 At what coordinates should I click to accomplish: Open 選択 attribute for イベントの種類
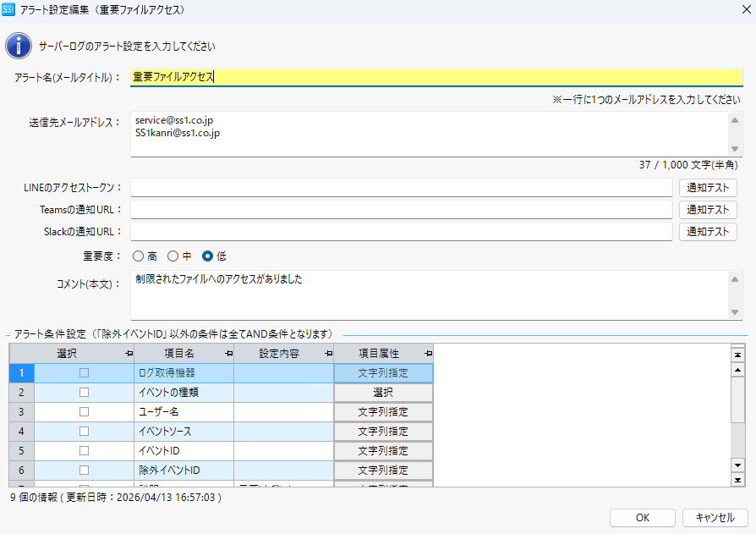[383, 393]
